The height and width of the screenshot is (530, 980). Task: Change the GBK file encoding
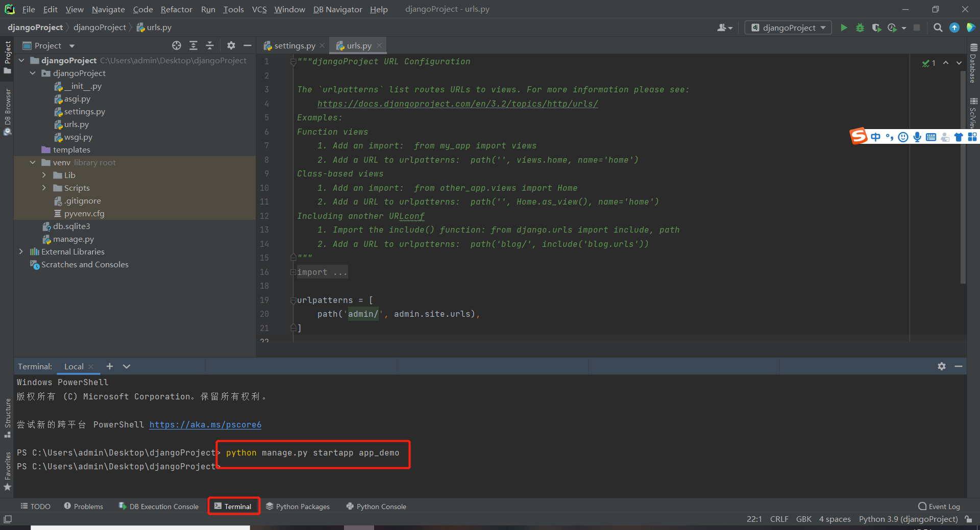(x=803, y=519)
